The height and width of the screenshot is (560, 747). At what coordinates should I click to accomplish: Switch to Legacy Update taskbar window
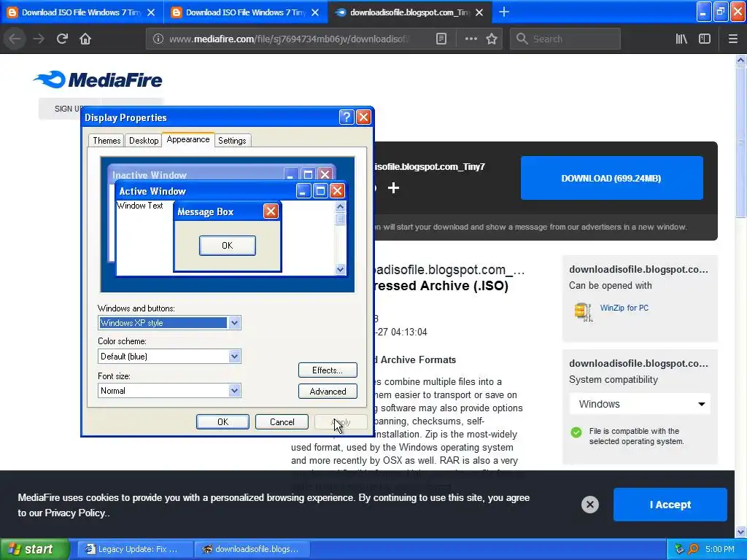click(x=135, y=549)
